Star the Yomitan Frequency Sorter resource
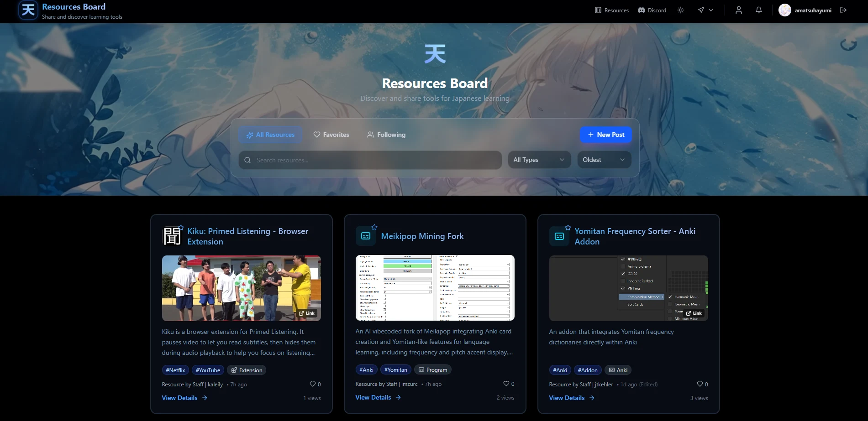The height and width of the screenshot is (421, 868). tap(568, 227)
